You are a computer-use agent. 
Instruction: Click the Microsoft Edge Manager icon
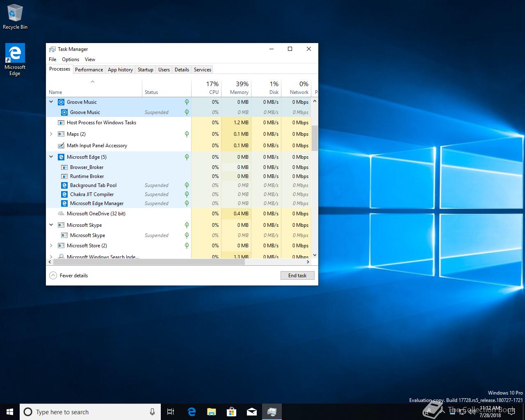coord(64,203)
